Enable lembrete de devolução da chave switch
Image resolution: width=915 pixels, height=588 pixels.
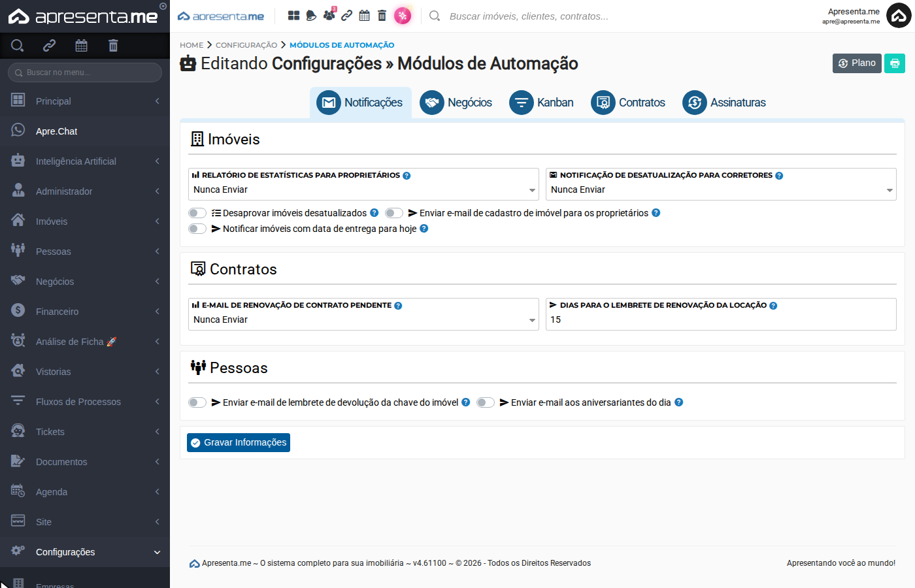tap(197, 402)
